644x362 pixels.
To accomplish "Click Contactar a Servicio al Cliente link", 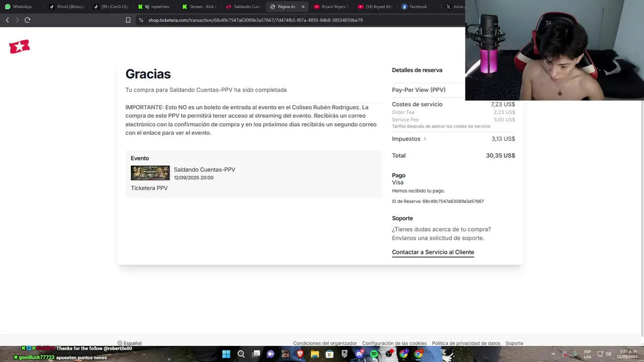I will click(x=433, y=252).
